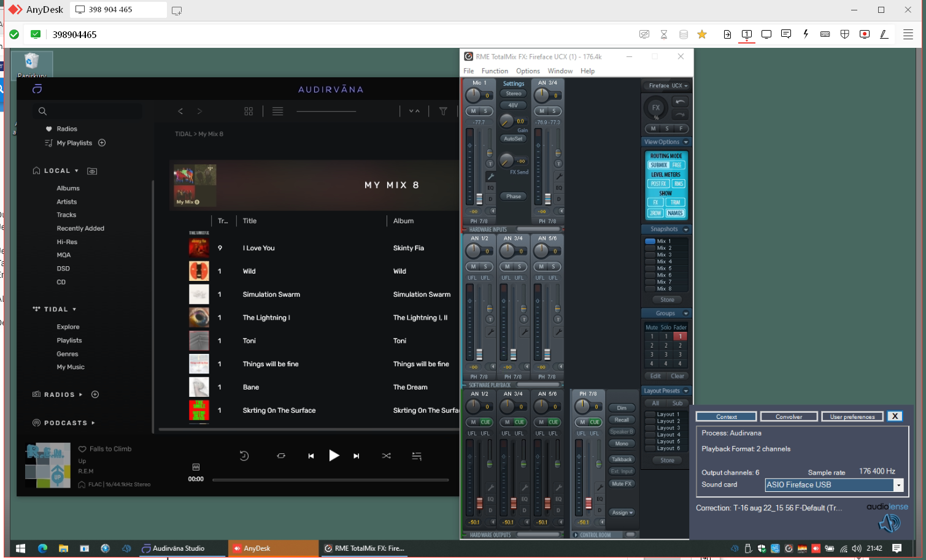Click the Audirvana playback progress bar

[330, 480]
